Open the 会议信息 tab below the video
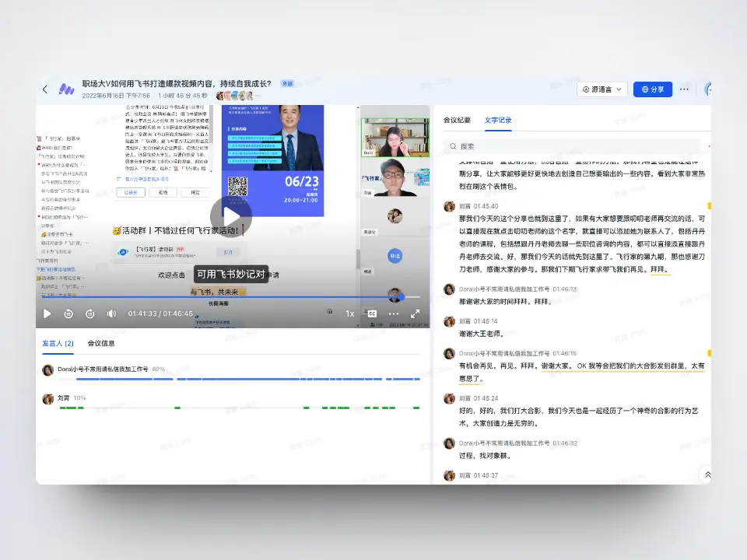747x560 pixels. click(101, 343)
